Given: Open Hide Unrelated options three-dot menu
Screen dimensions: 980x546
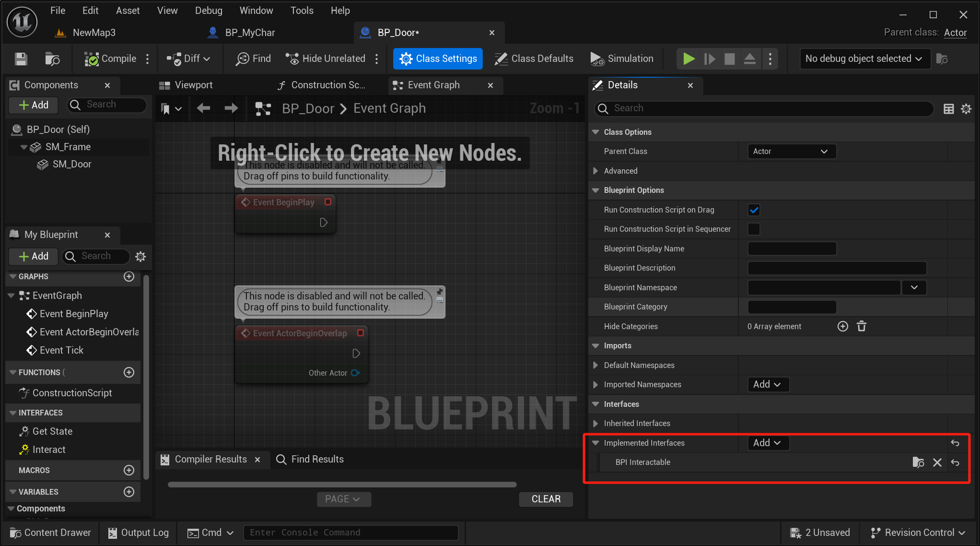Looking at the screenshot, I should point(377,59).
